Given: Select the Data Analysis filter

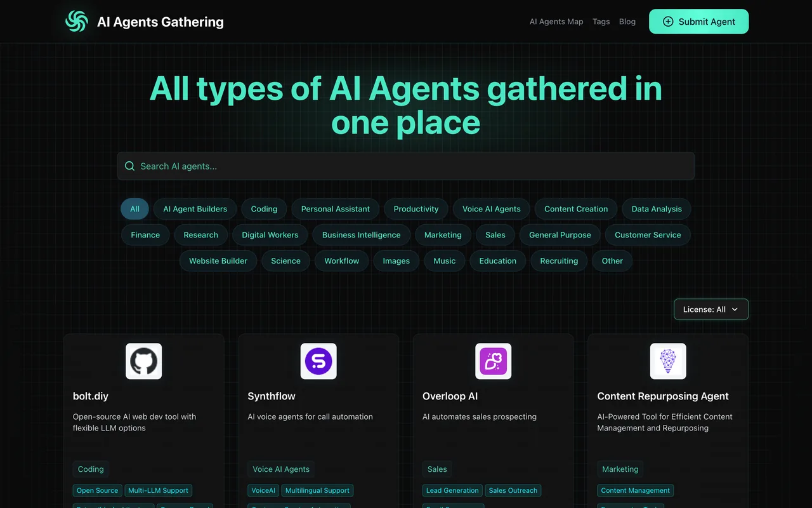Looking at the screenshot, I should pyautogui.click(x=657, y=209).
